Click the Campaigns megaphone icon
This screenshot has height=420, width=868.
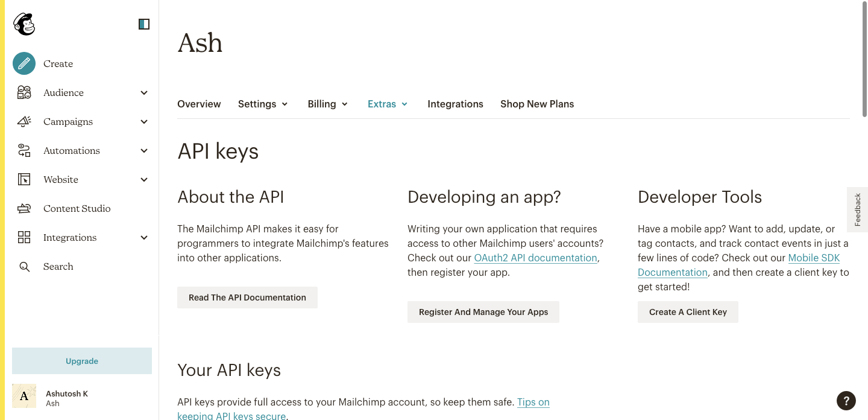tap(24, 121)
